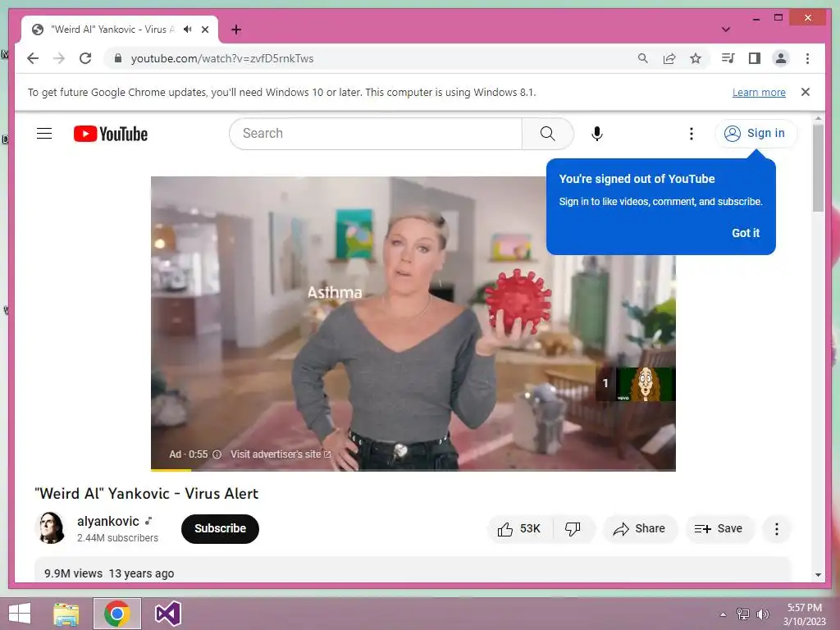The image size is (840, 630).
Task: Click the yellow ad progress bar
Action: (171, 470)
